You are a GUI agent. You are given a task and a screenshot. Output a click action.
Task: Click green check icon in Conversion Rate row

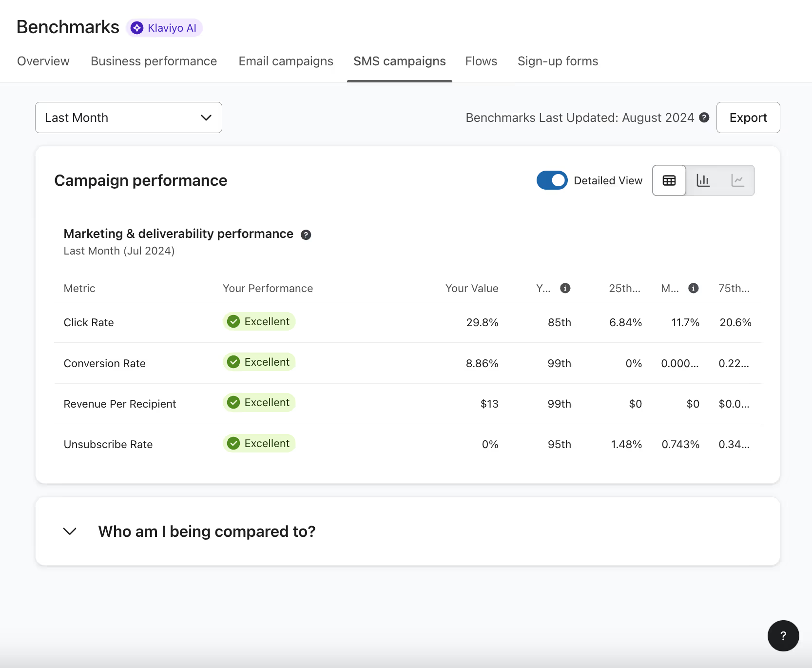(233, 362)
